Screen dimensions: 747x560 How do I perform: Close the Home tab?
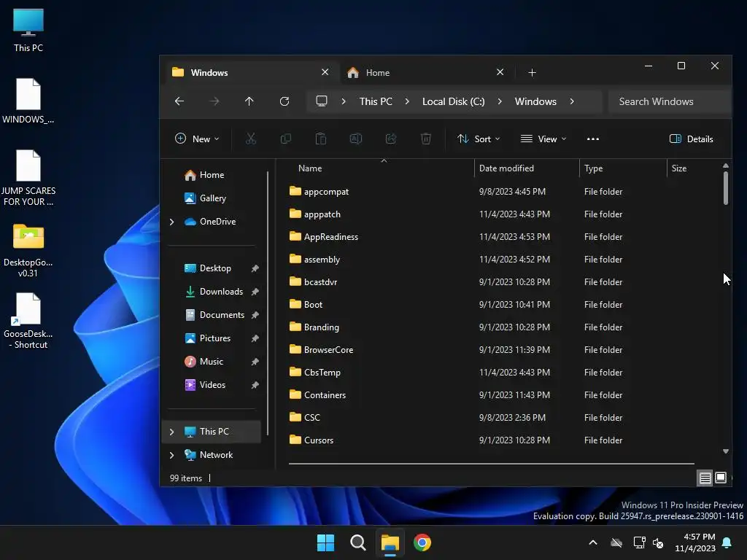point(500,72)
